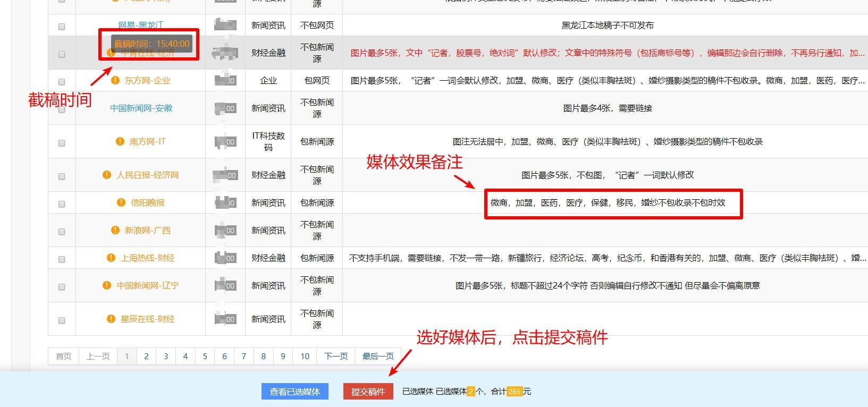Jump to page 10 in pagination
Image resolution: width=868 pixels, height=407 pixels.
coord(305,356)
